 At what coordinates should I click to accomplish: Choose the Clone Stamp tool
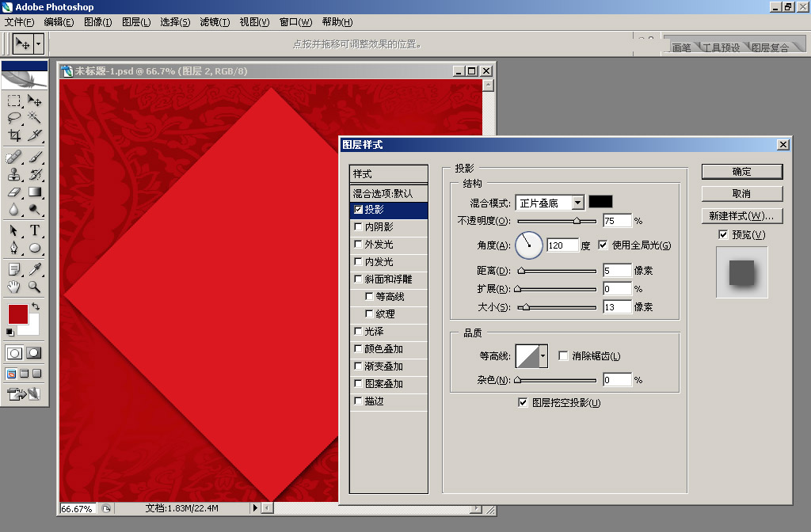click(x=14, y=174)
